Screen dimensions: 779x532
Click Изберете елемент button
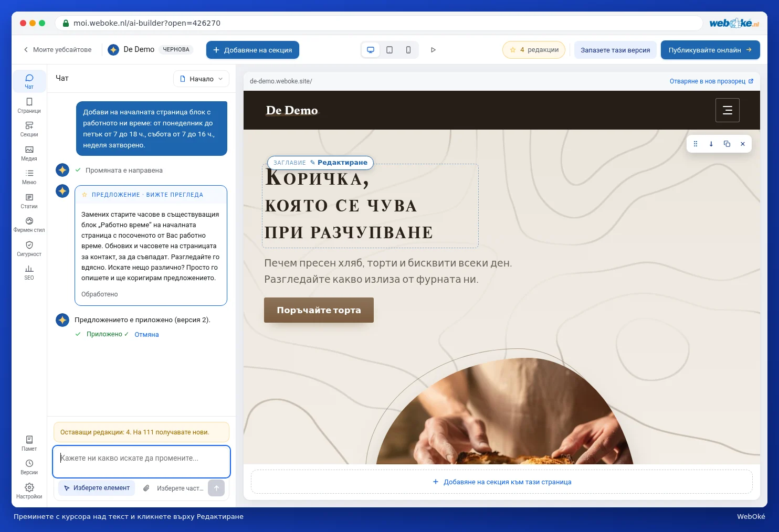pyautogui.click(x=97, y=488)
